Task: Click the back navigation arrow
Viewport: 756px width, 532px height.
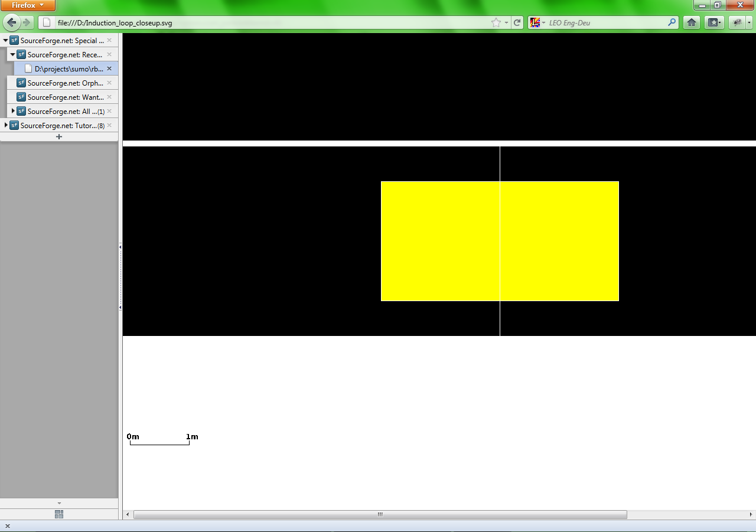Action: (x=11, y=22)
